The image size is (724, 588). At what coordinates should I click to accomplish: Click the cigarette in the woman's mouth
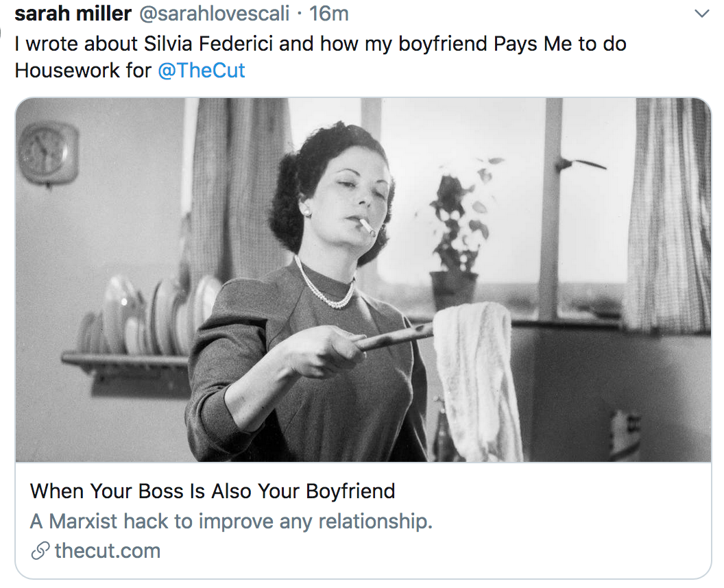368,227
